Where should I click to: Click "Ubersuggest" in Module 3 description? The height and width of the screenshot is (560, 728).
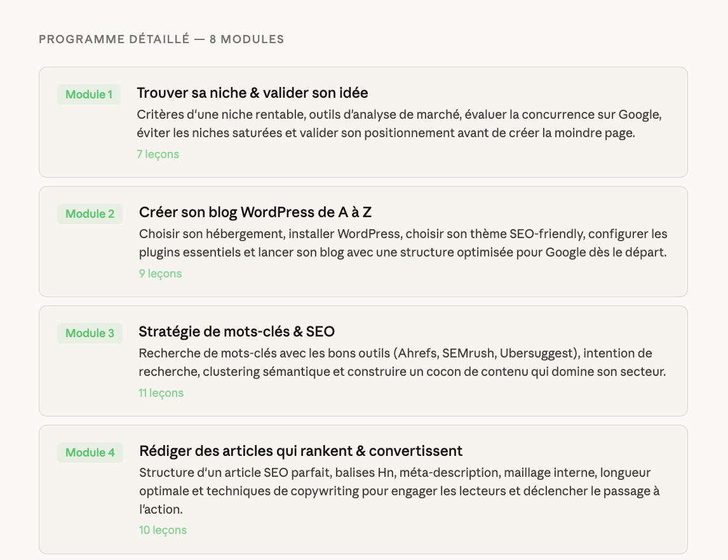click(x=536, y=353)
